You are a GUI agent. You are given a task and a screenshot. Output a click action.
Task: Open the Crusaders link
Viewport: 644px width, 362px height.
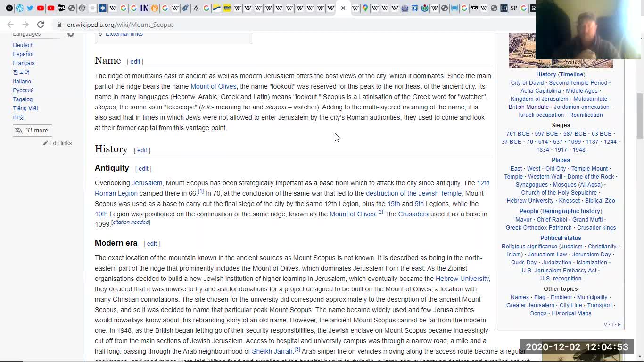[413, 214]
